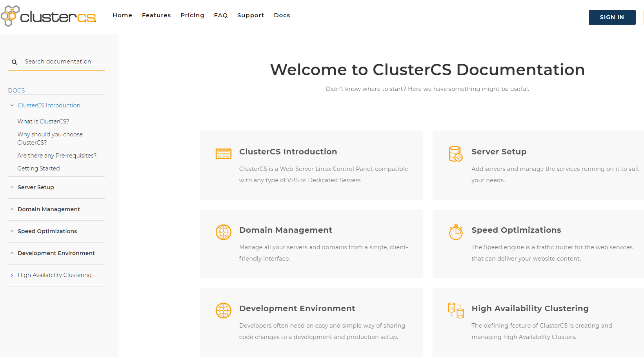644x357 pixels.
Task: Open the Speed Optimizations card title
Action: 516,230
